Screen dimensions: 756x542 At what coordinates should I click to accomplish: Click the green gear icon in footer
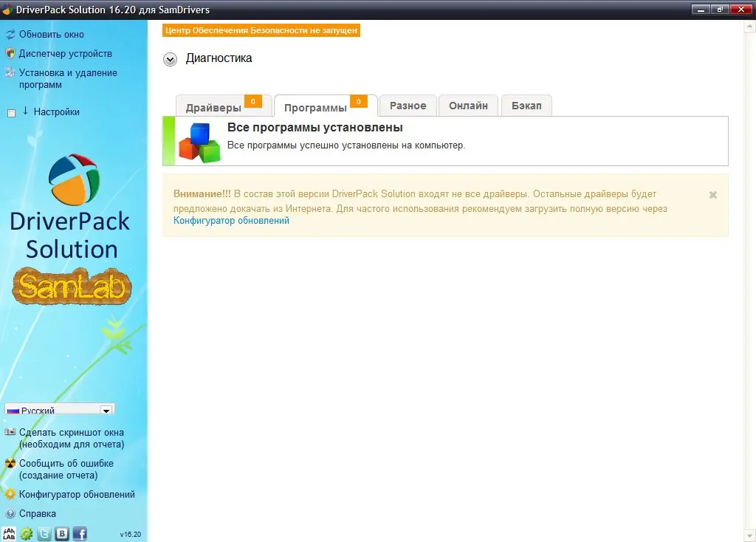click(x=27, y=533)
